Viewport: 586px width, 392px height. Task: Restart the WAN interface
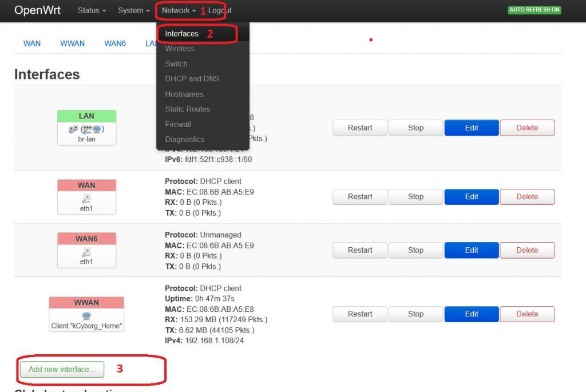click(x=360, y=196)
